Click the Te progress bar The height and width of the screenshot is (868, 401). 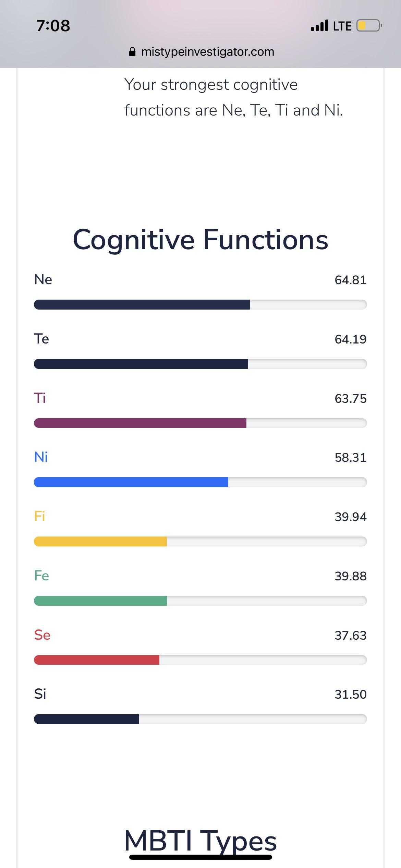click(x=200, y=364)
